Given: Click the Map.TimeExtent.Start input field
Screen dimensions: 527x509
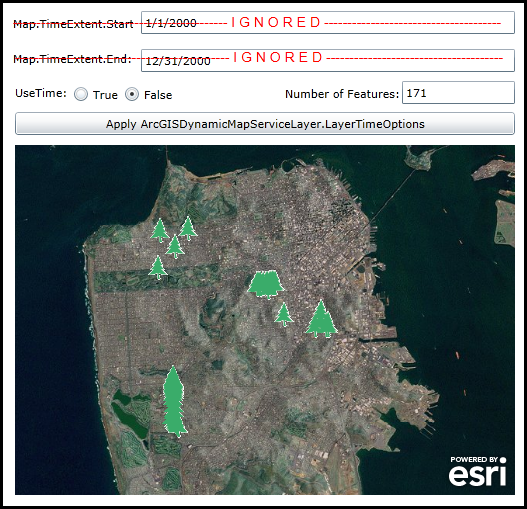Looking at the screenshot, I should [x=328, y=23].
